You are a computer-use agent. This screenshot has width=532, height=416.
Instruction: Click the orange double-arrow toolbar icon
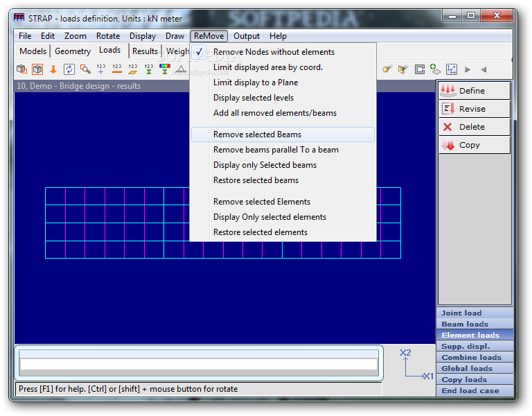[53, 69]
